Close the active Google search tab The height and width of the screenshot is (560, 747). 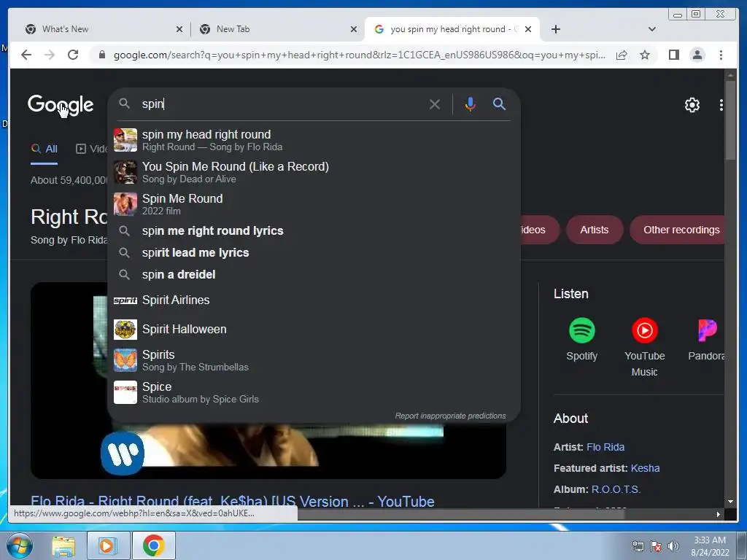point(528,29)
